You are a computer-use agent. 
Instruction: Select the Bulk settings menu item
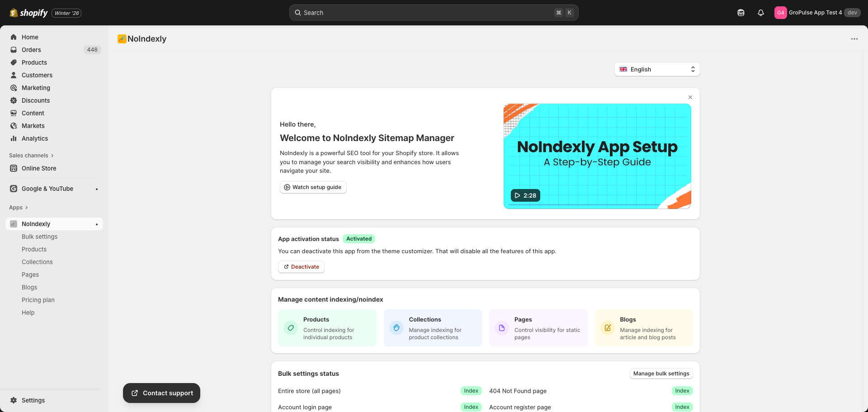pyautogui.click(x=39, y=237)
